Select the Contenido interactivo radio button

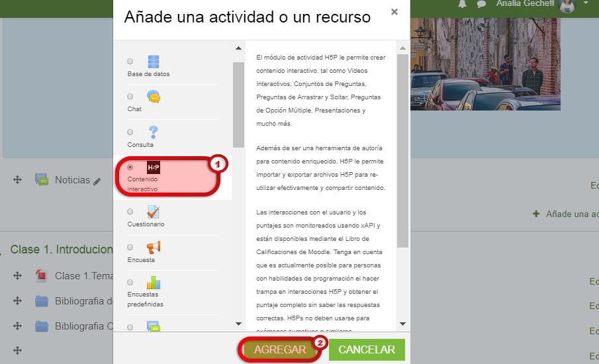pos(130,167)
